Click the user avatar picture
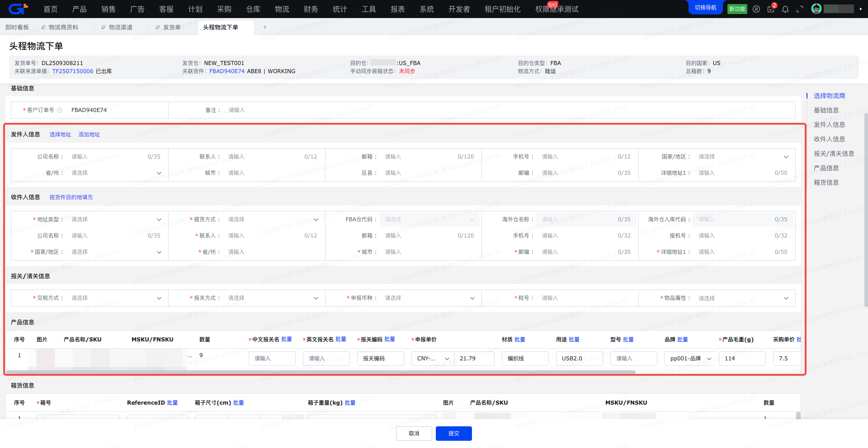Screen dimensions: 868x448 pyautogui.click(x=816, y=9)
